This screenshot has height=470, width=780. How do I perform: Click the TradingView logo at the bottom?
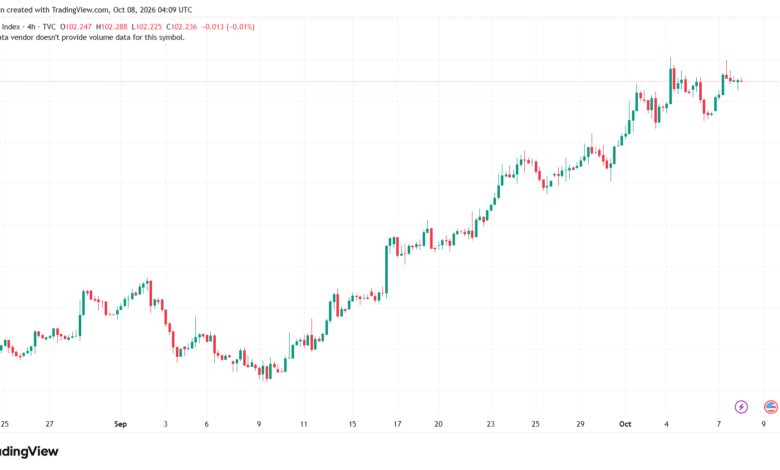click(29, 451)
